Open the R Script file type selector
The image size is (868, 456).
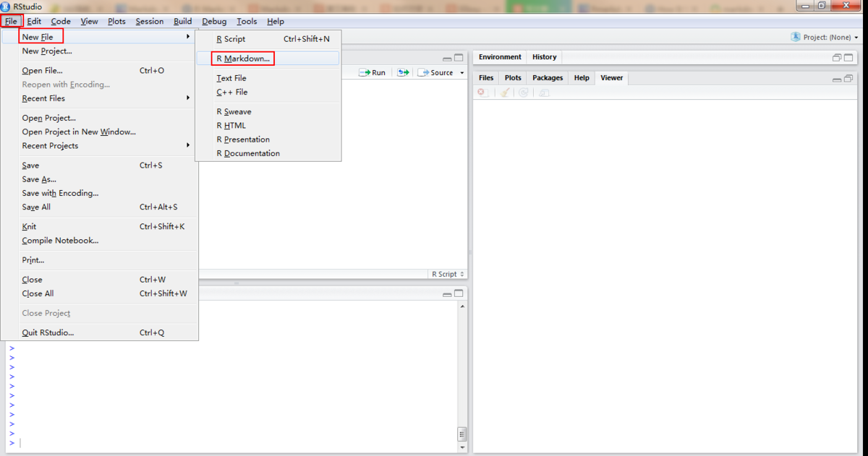pos(448,274)
